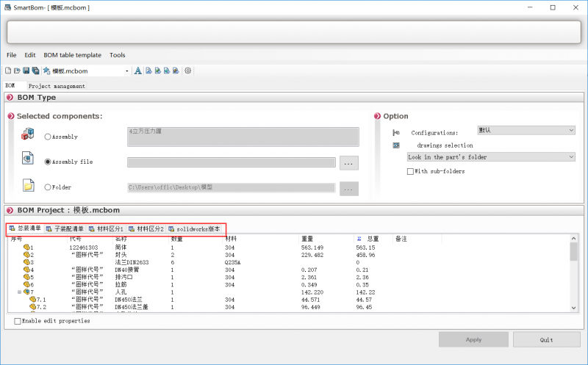Select the 法兰DIN2633 cell
The width and height of the screenshot is (588, 365).
(x=132, y=262)
